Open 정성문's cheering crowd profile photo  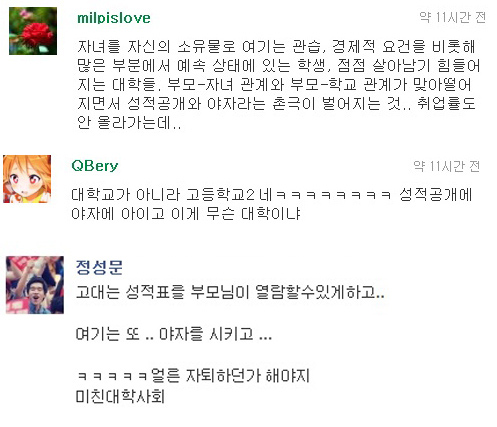(x=35, y=285)
